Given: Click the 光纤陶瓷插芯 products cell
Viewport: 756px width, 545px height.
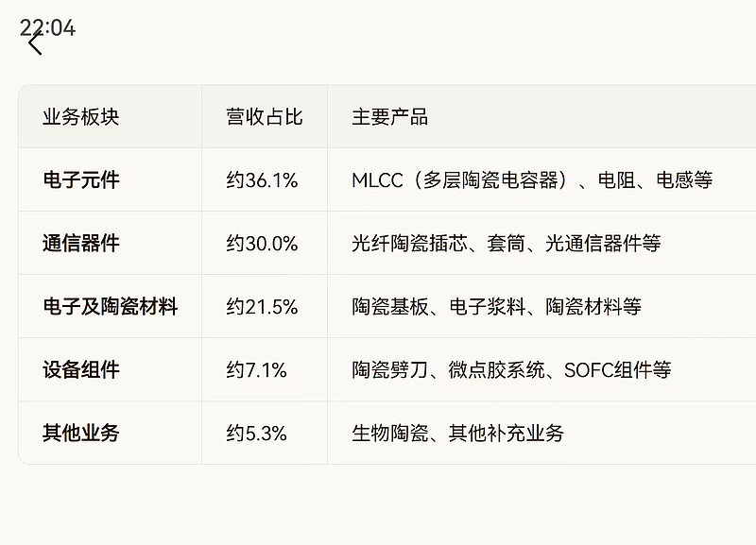Looking at the screenshot, I should (506, 244).
